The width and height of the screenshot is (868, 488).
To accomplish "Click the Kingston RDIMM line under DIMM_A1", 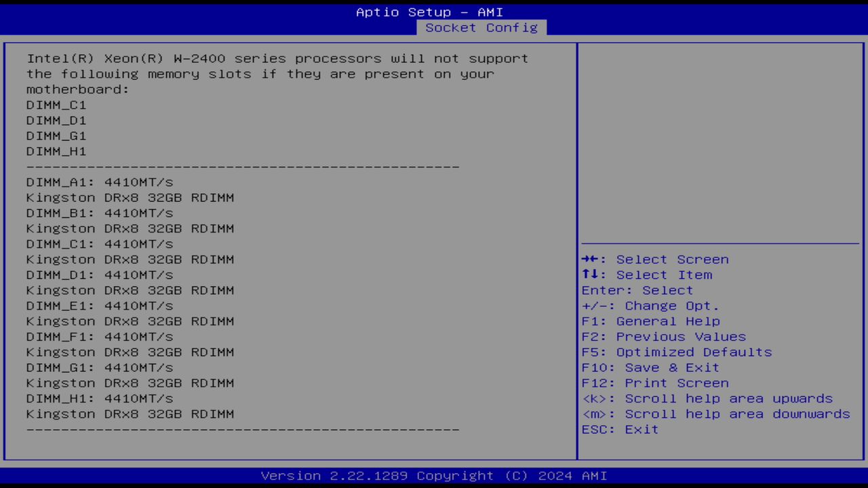I will point(130,198).
